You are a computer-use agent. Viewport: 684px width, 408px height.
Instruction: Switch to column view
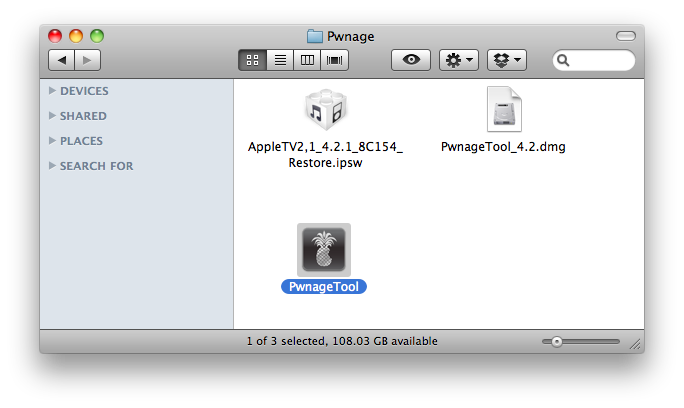click(307, 60)
